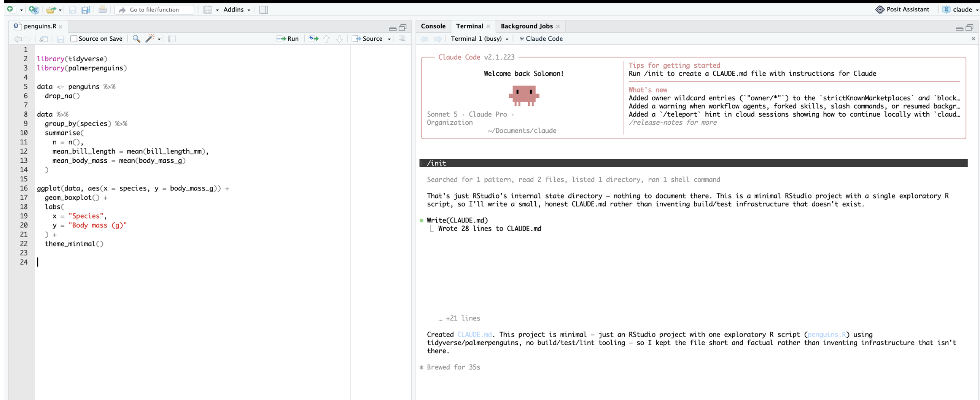Switch to the Background Jobs tab
This screenshot has height=400, width=980.
coord(527,26)
